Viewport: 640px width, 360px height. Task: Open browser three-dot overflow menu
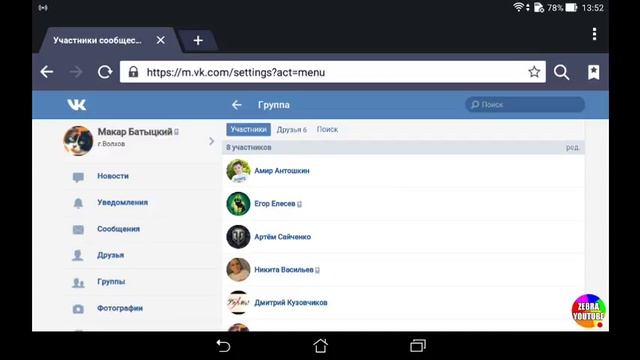click(x=594, y=34)
